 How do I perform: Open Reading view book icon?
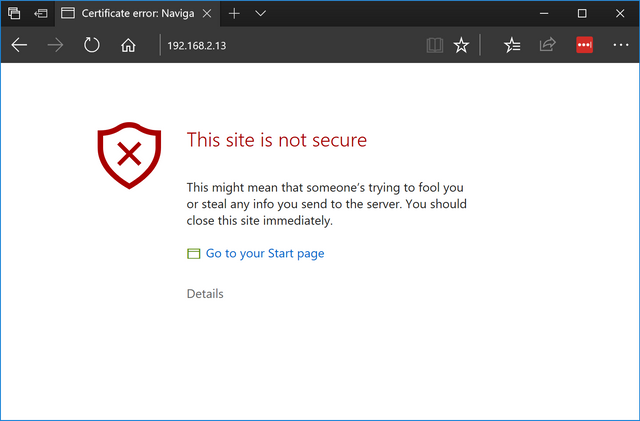click(x=435, y=45)
